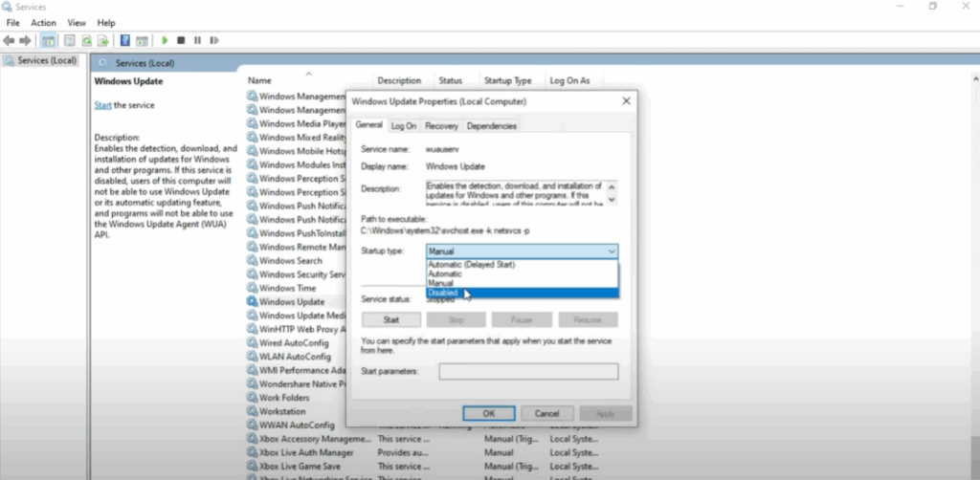Select the Windows PushToInstall row

click(297, 233)
